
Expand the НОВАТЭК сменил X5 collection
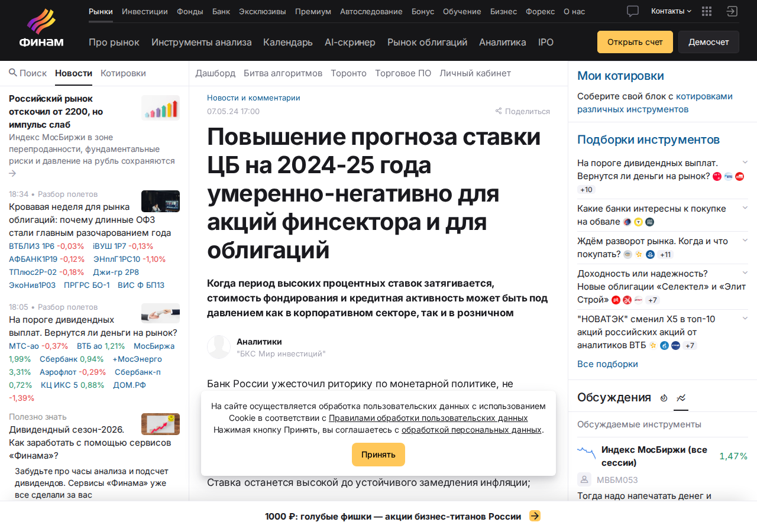pyautogui.click(x=745, y=318)
